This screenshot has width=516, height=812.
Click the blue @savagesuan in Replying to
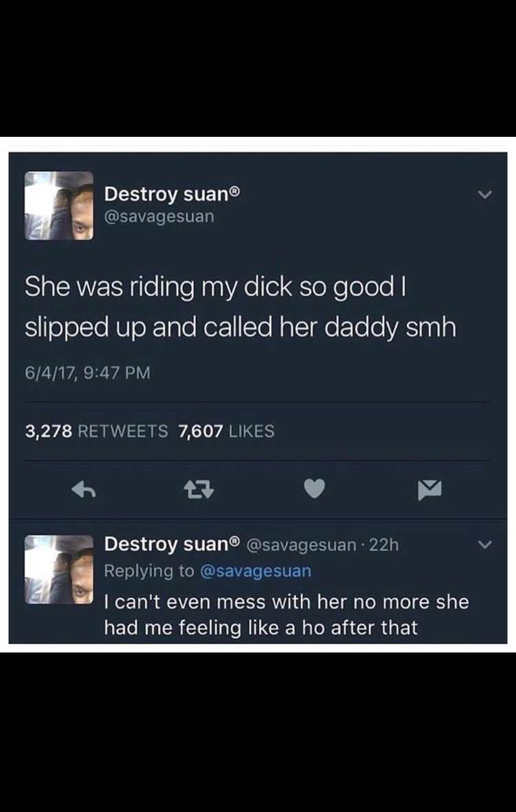(255, 571)
